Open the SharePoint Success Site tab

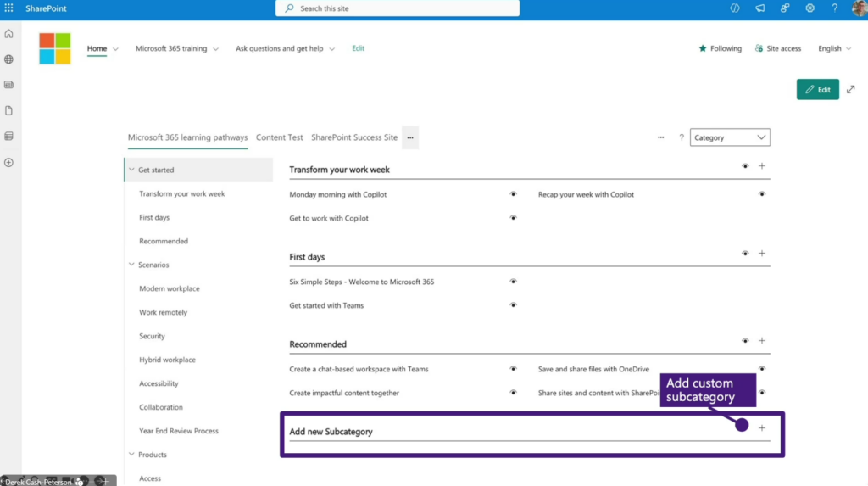click(x=353, y=137)
